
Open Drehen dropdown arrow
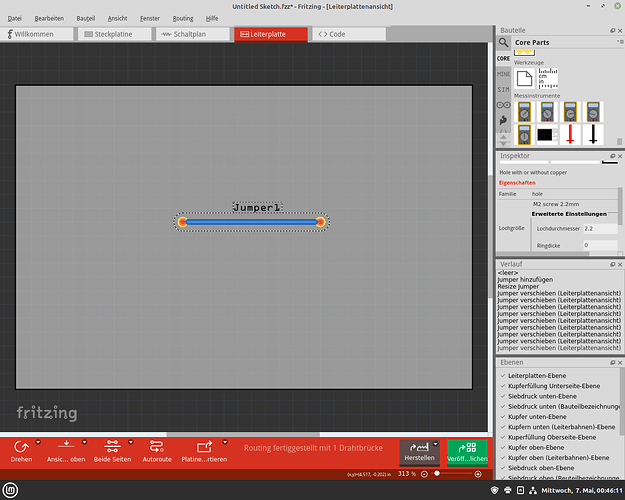[38, 442]
